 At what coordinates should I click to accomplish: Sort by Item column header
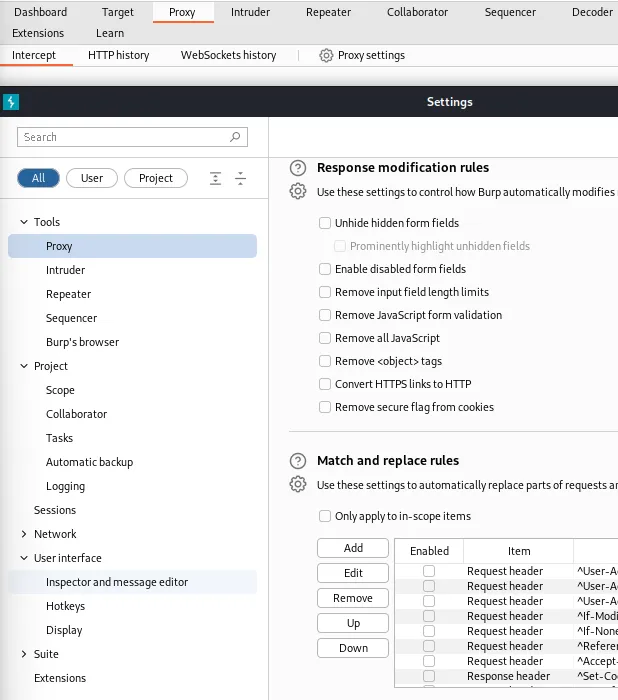point(519,551)
